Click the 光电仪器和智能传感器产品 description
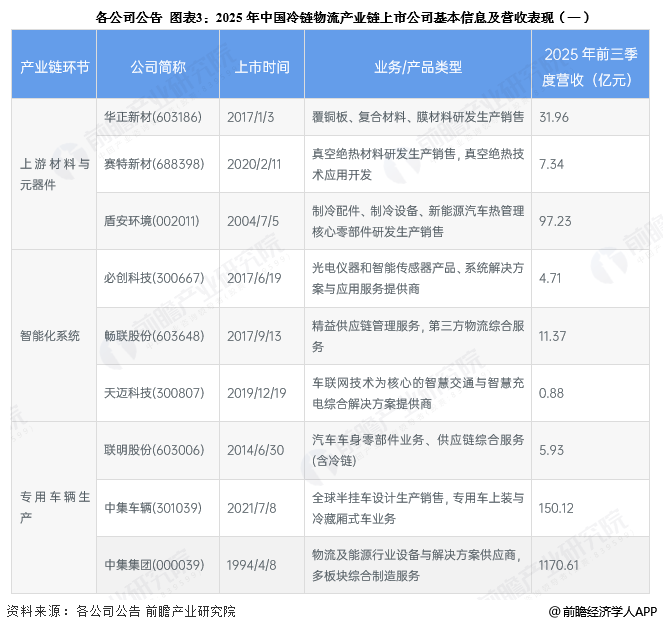 click(418, 278)
